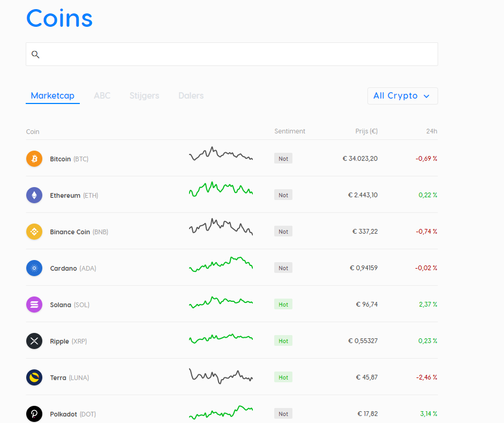Screen dimensions: 504x423
Task: Click the Ethereum green sparkline chart
Action: pyautogui.click(x=221, y=189)
